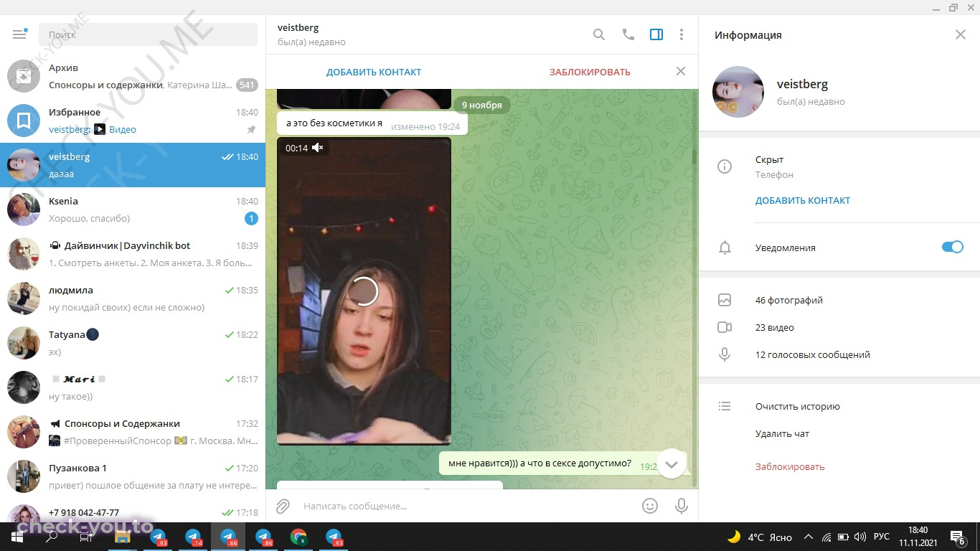This screenshot has width=980, height=551.
Task: Click the veistberg chat header name
Action: click(x=298, y=27)
